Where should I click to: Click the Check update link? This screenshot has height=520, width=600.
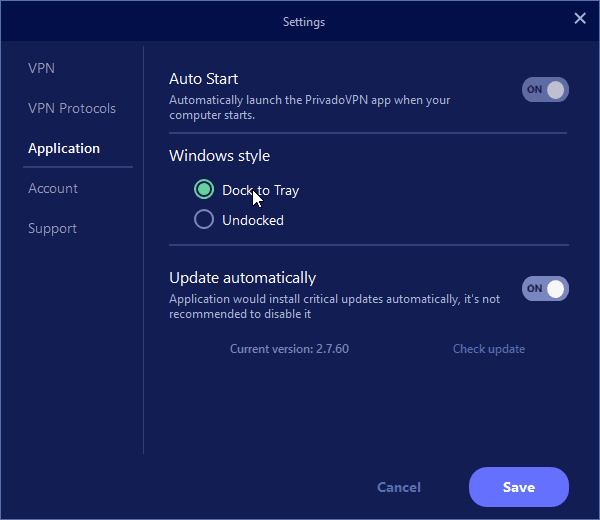pyautogui.click(x=488, y=349)
